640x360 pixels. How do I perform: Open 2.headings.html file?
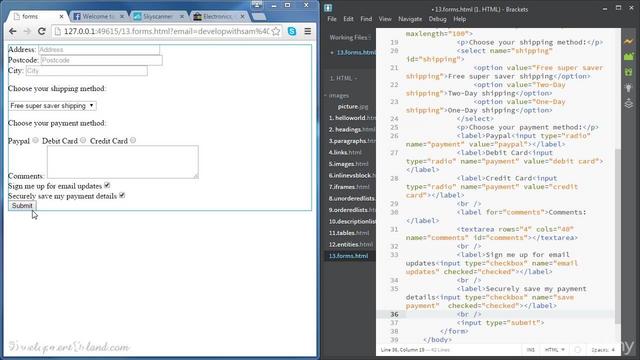tap(352, 129)
